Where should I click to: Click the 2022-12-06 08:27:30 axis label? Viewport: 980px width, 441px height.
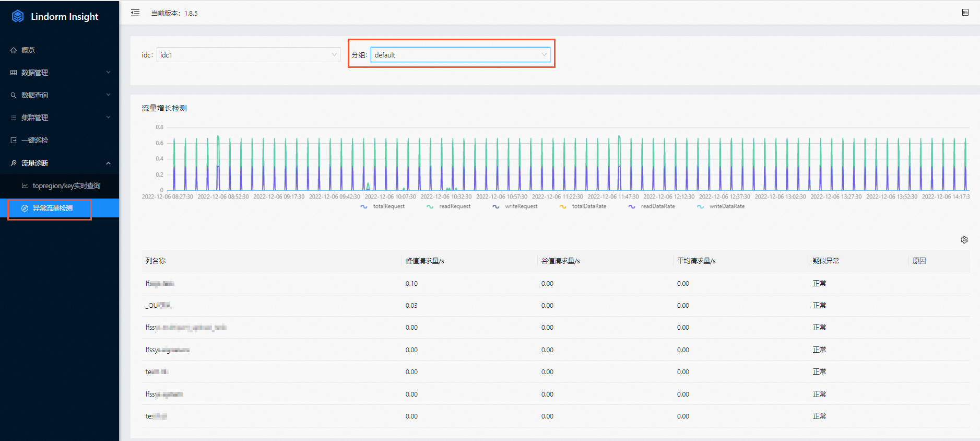[x=168, y=197]
